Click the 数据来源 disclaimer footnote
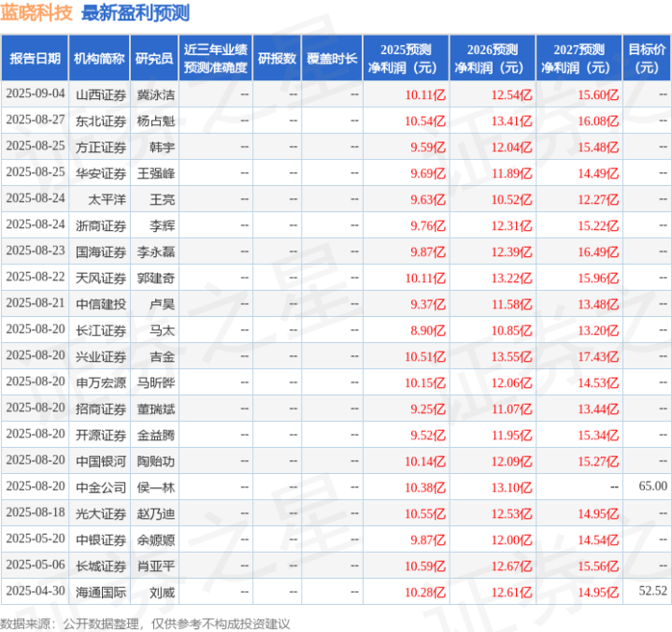 click(x=145, y=624)
